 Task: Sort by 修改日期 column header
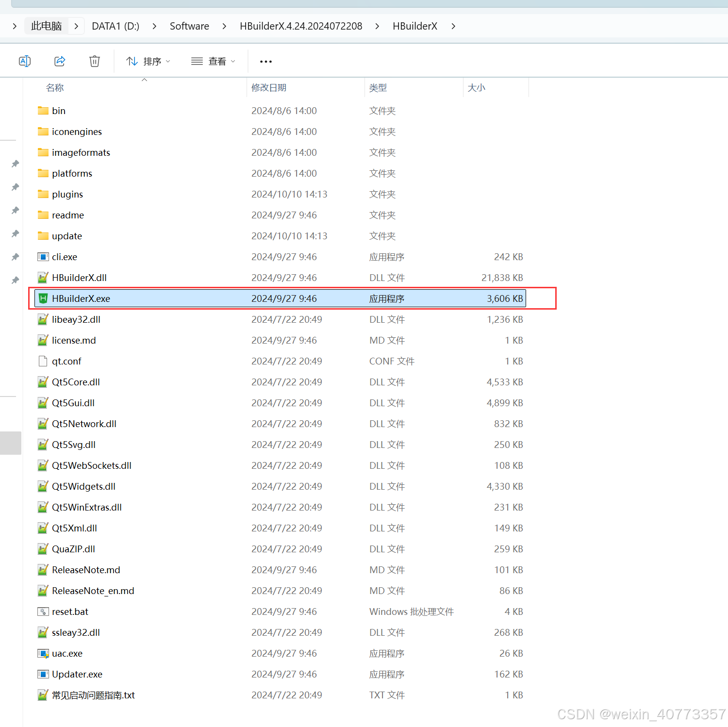[x=269, y=88]
